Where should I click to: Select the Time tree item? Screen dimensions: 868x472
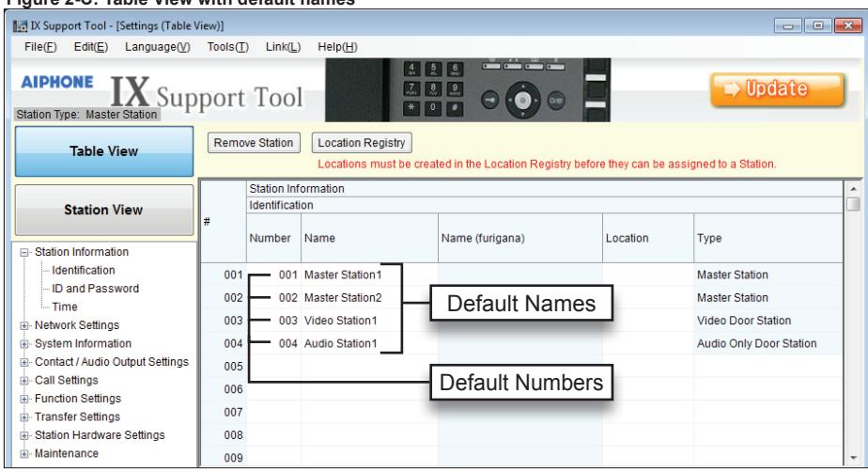pyautogui.click(x=65, y=307)
